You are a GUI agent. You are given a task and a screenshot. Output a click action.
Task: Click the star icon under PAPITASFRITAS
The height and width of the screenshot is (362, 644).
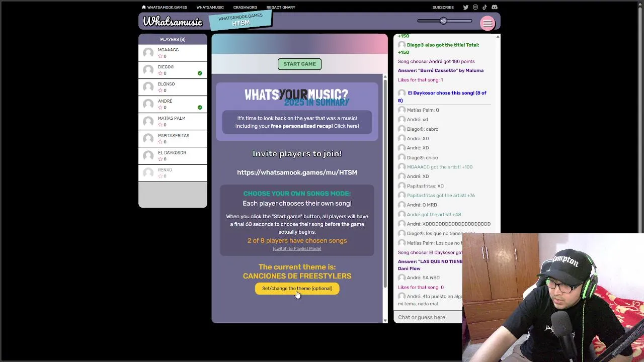click(x=160, y=142)
